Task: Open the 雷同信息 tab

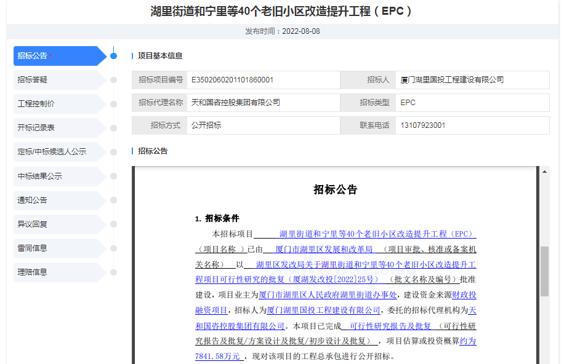Action: (x=55, y=248)
